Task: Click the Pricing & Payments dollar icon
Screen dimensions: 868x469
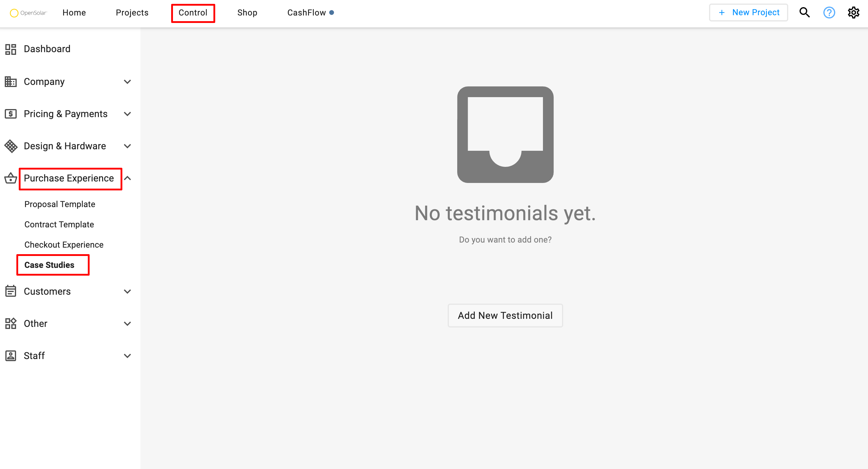Action: 11,114
